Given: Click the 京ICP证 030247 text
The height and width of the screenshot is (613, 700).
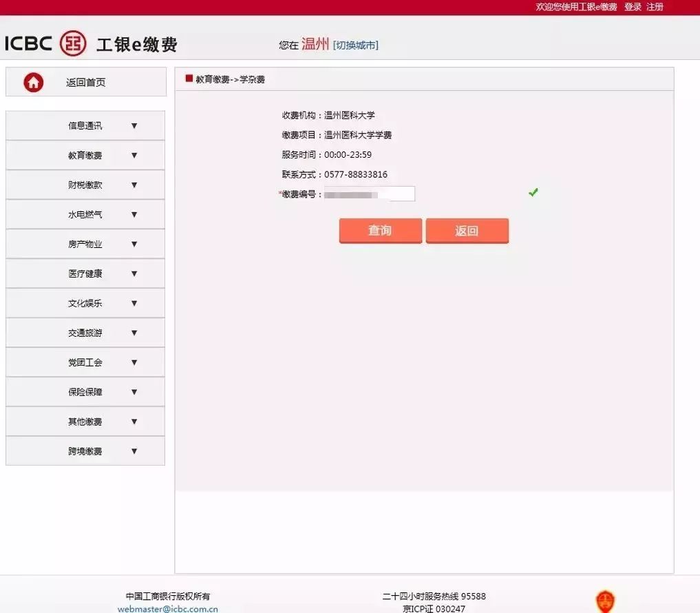Looking at the screenshot, I should pyautogui.click(x=434, y=608).
